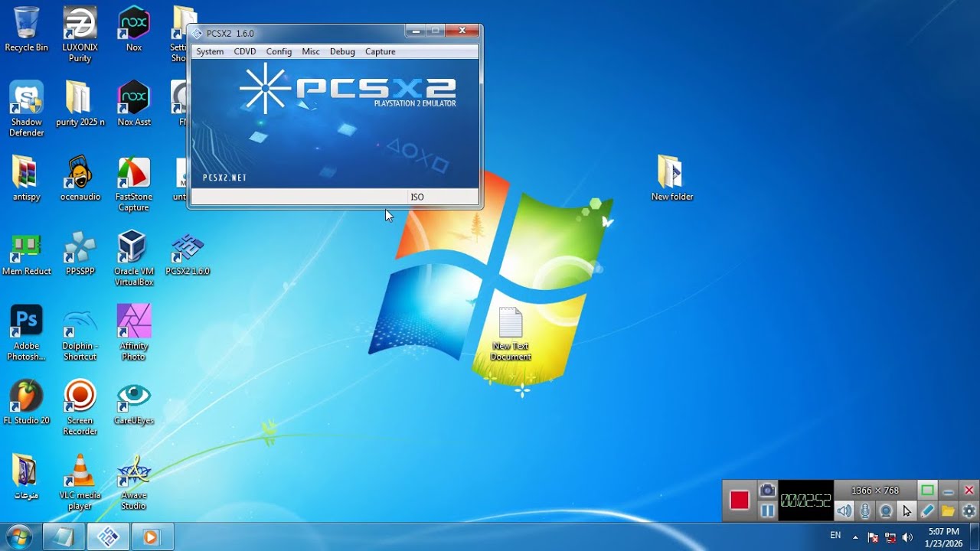Switch to PCSX2 in the taskbar
Viewport: 980px width, 551px height.
click(x=108, y=537)
